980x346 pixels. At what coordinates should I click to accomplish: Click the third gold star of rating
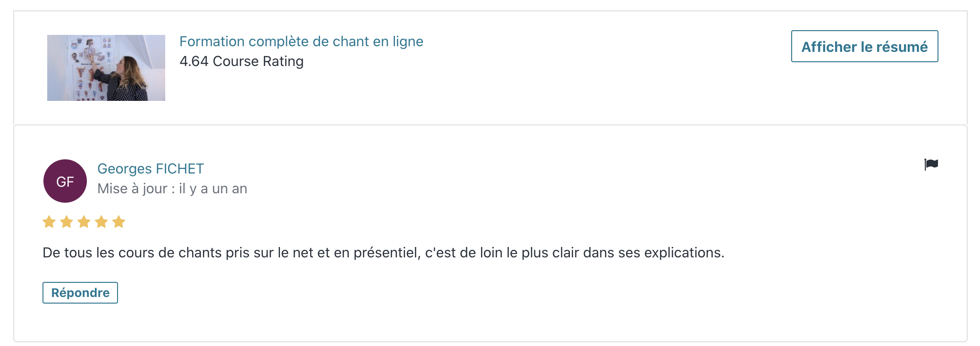pos(84,222)
